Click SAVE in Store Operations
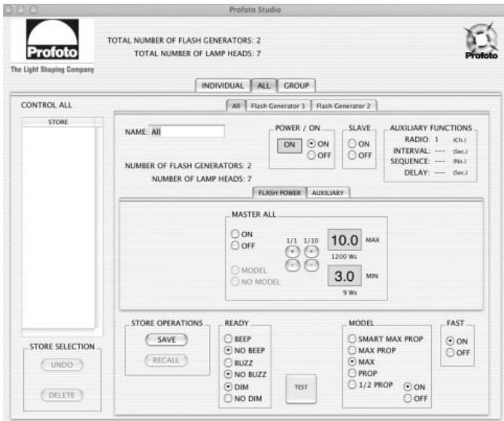The height and width of the screenshot is (421, 504). pyautogui.click(x=166, y=340)
